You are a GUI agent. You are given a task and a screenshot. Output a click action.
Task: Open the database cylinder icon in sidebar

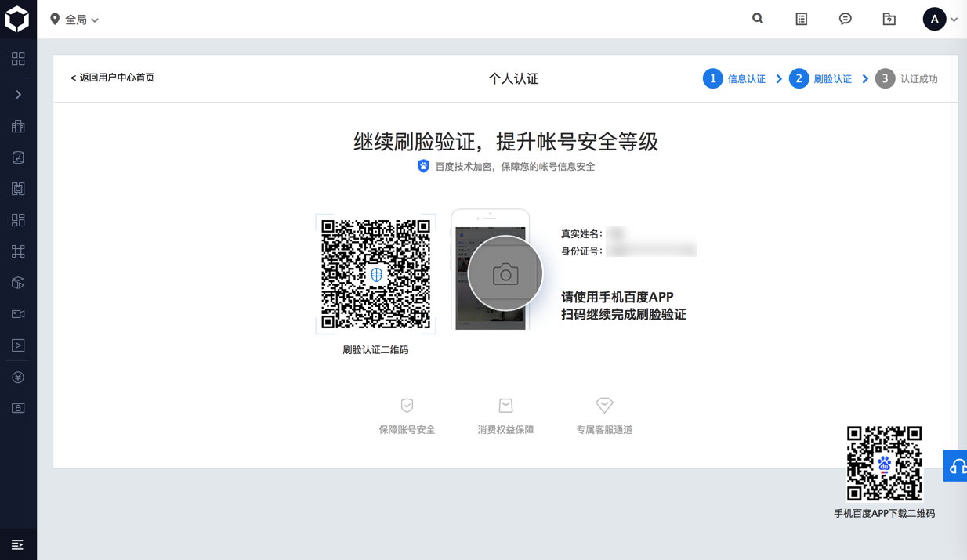pos(18,157)
